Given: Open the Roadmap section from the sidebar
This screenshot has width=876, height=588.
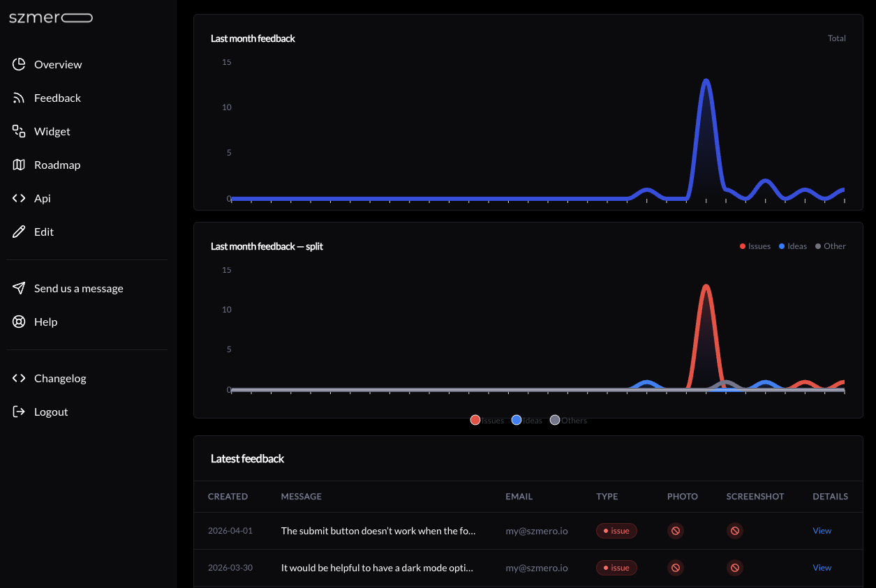Looking at the screenshot, I should point(19,165).
